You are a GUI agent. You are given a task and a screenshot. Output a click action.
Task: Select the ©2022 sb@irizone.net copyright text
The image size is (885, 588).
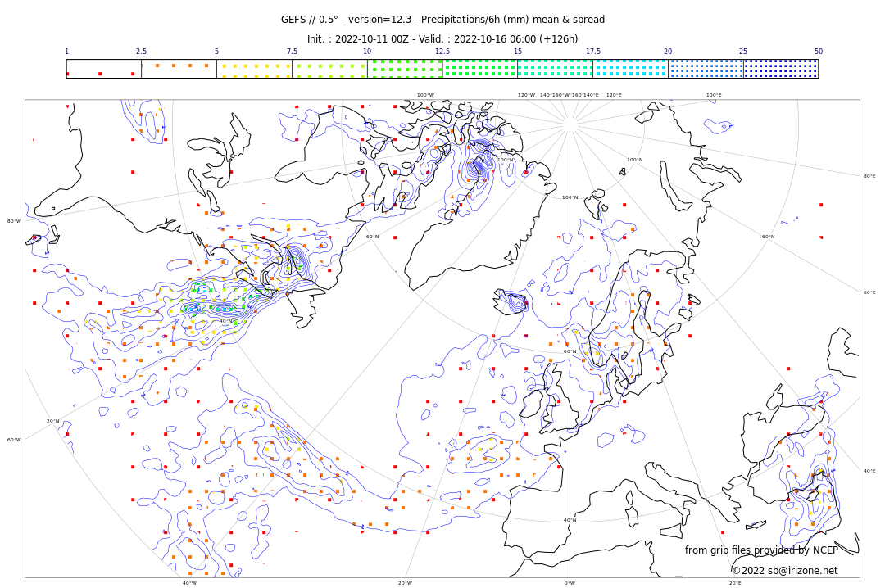tap(785, 571)
